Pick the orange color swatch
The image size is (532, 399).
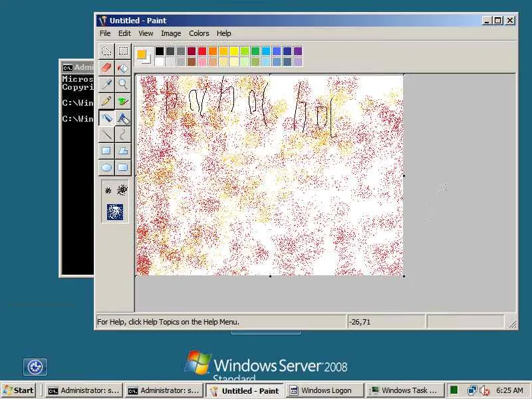(213, 51)
